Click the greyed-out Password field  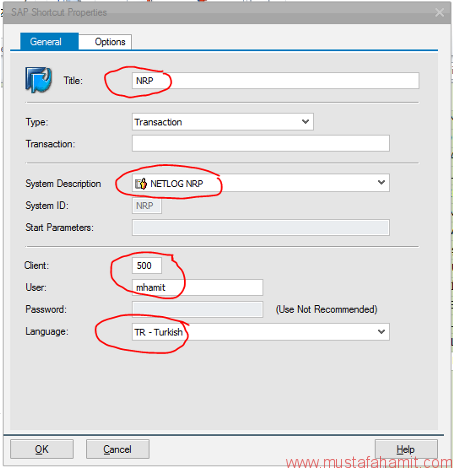point(197,309)
